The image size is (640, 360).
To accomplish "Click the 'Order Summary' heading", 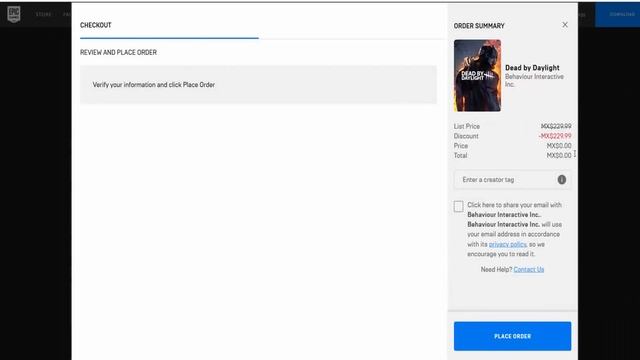I will 479,26.
